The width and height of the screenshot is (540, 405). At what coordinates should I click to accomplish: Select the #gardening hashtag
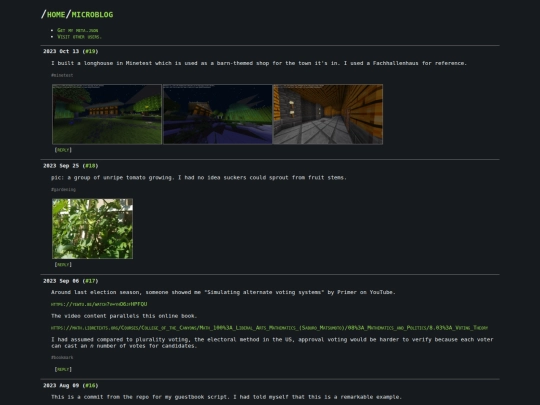63,189
